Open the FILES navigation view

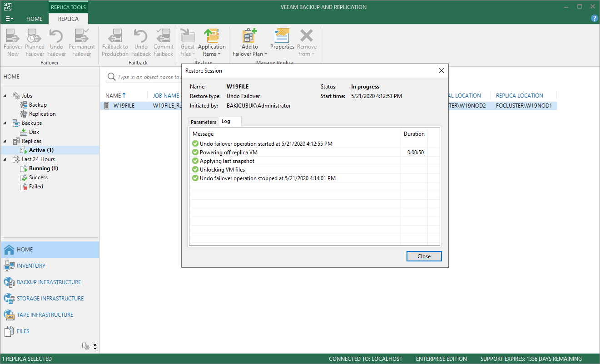click(x=50, y=331)
